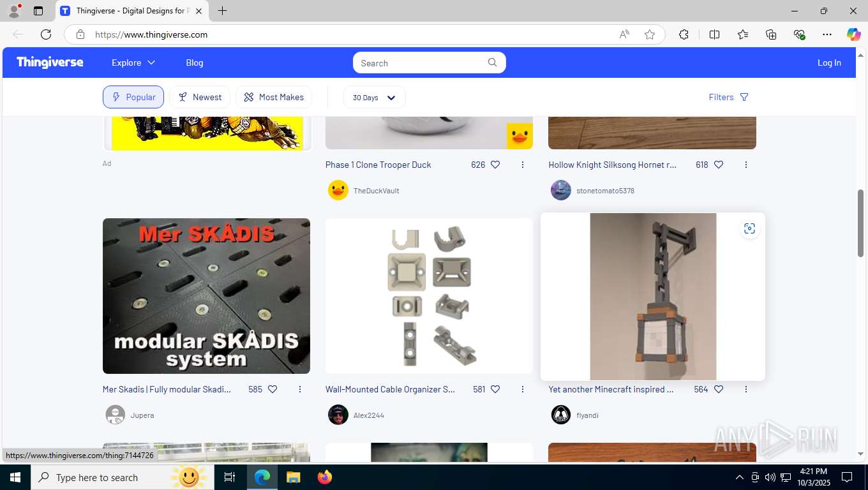Open Copilot sidebar icon
Screen dimensions: 868x490
pos(854,34)
